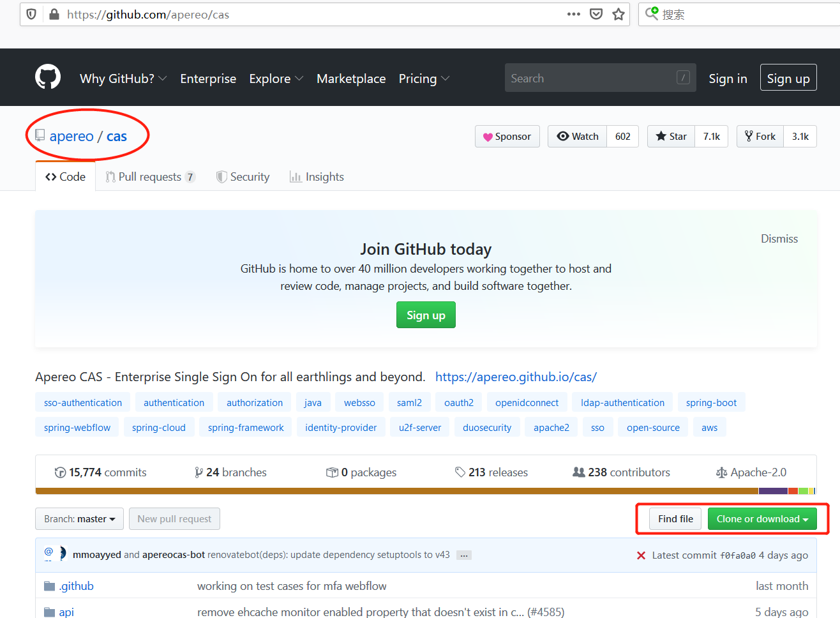840x618 pixels.
Task: Open the Clone or download dropdown
Action: (x=762, y=519)
